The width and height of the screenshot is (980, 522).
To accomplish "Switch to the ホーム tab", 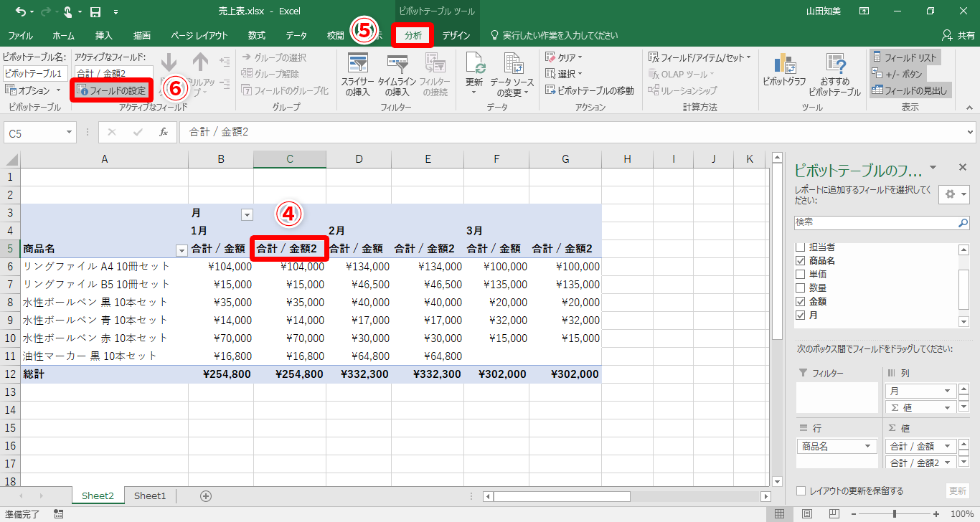I will [x=63, y=36].
